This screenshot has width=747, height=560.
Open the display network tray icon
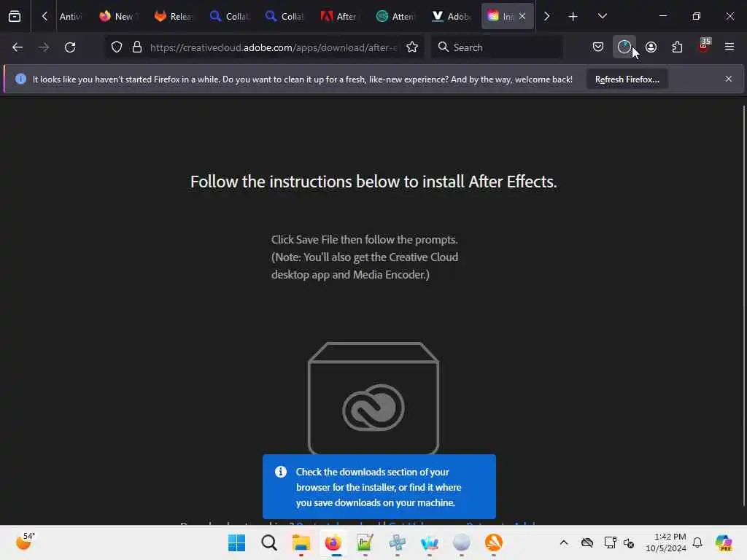click(x=610, y=542)
